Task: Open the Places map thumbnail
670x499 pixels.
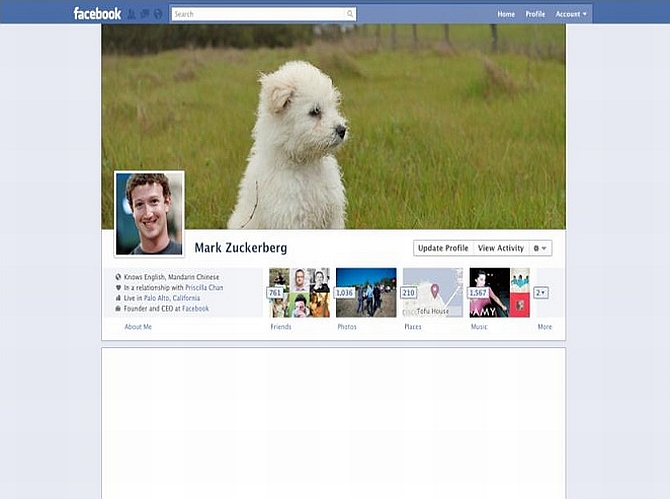Action: [x=433, y=293]
